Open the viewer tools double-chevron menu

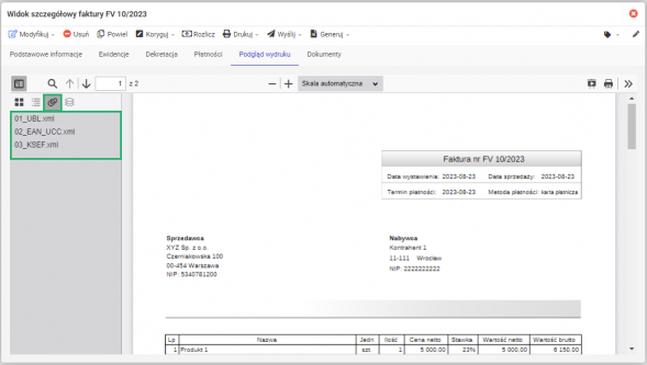click(x=628, y=84)
